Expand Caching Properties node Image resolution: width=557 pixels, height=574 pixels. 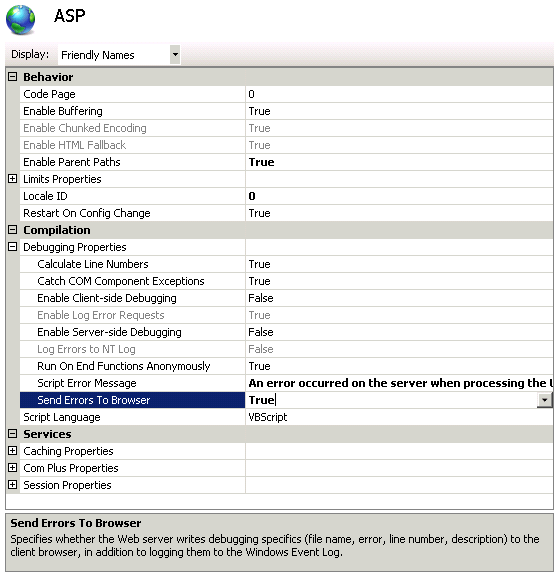tap(12, 451)
